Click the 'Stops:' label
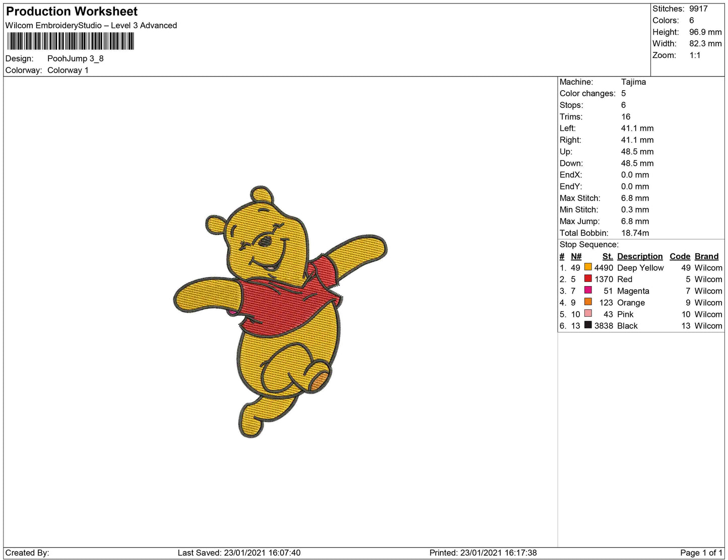The image size is (728, 560). pyautogui.click(x=571, y=105)
